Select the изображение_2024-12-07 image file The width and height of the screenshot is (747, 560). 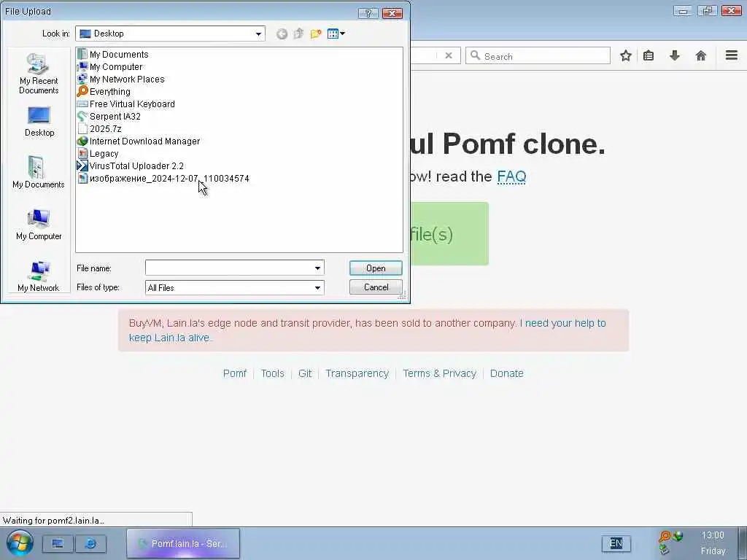[x=163, y=178]
